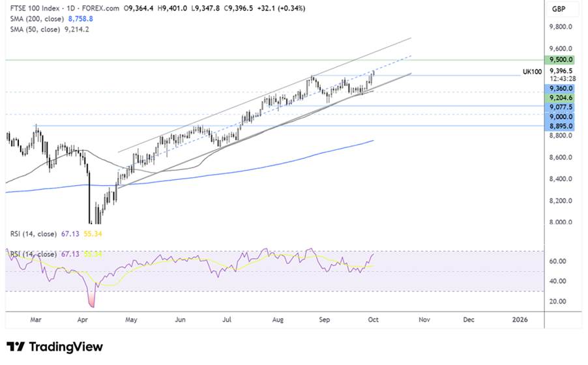The height and width of the screenshot is (365, 588).
Task: Click the Oct label on time axis
Action: coord(374,320)
